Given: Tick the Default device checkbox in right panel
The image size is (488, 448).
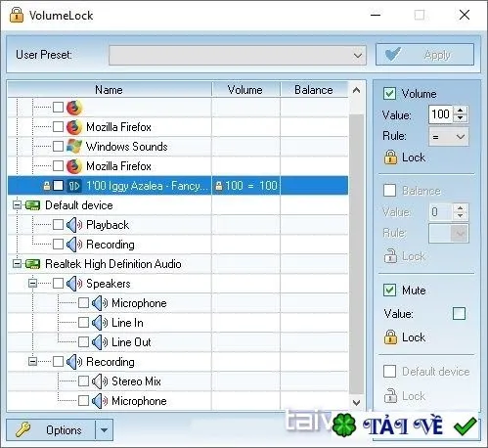Looking at the screenshot, I should coord(390,371).
